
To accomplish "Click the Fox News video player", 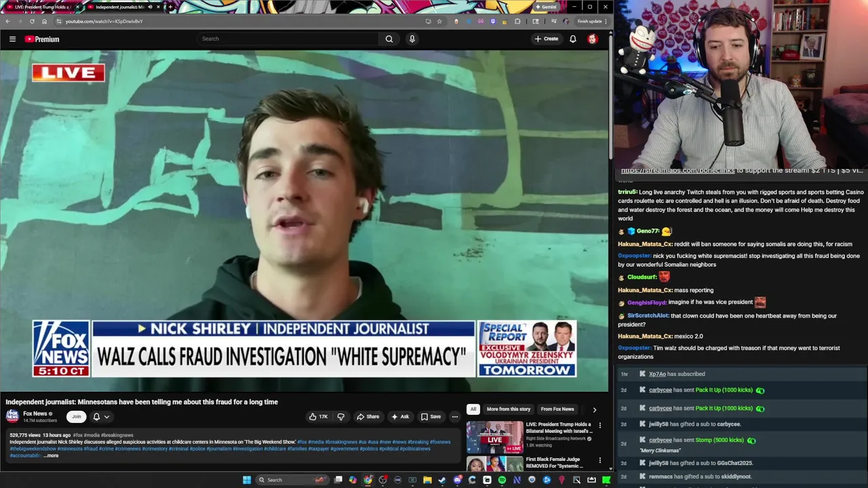I will (x=304, y=221).
